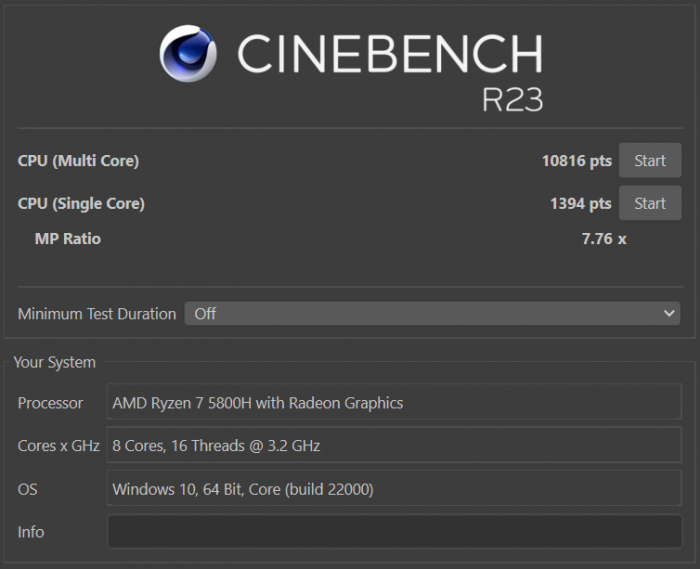Start the CPU Single Core test
This screenshot has width=700, height=569.
tap(649, 203)
